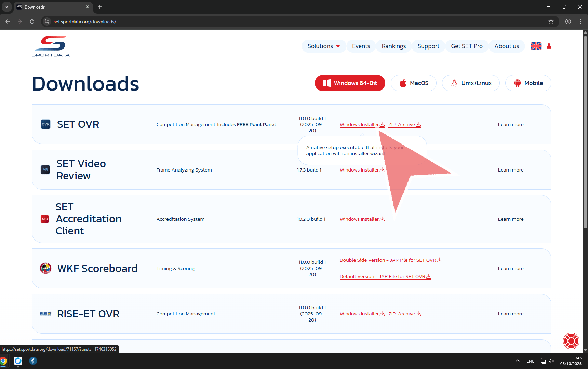Click the SET Accreditation Client ACR icon

click(45, 219)
